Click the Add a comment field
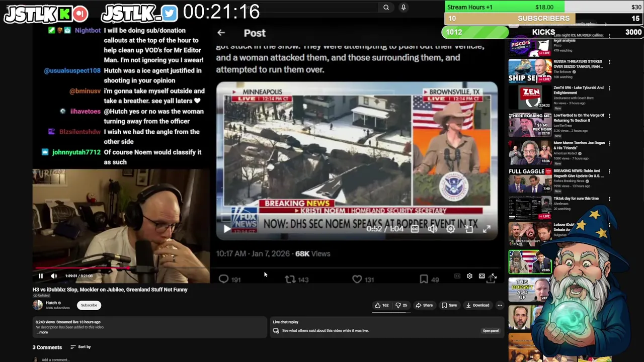Viewport: 644px width, 362px height. 55,360
